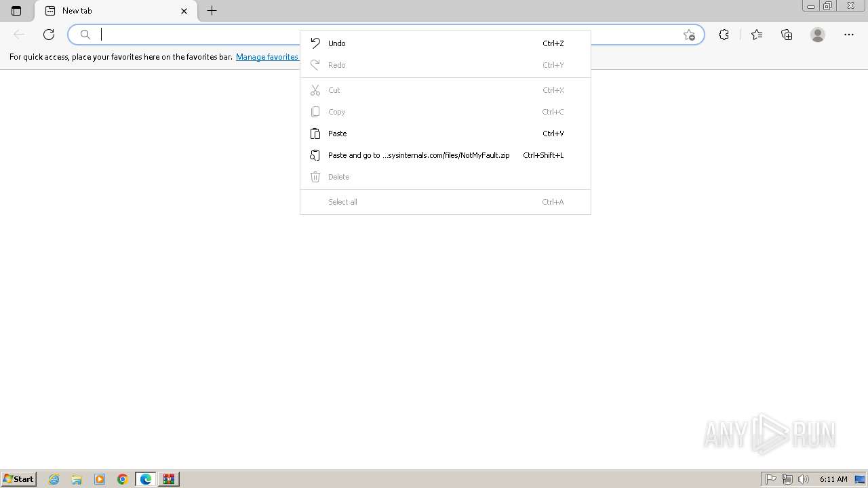The height and width of the screenshot is (488, 868).
Task: Open the Favorites list icon
Action: 757,35
